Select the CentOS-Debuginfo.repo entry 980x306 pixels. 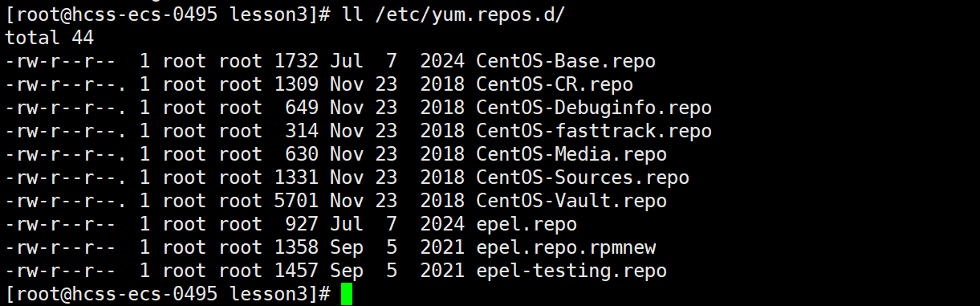[x=593, y=108]
